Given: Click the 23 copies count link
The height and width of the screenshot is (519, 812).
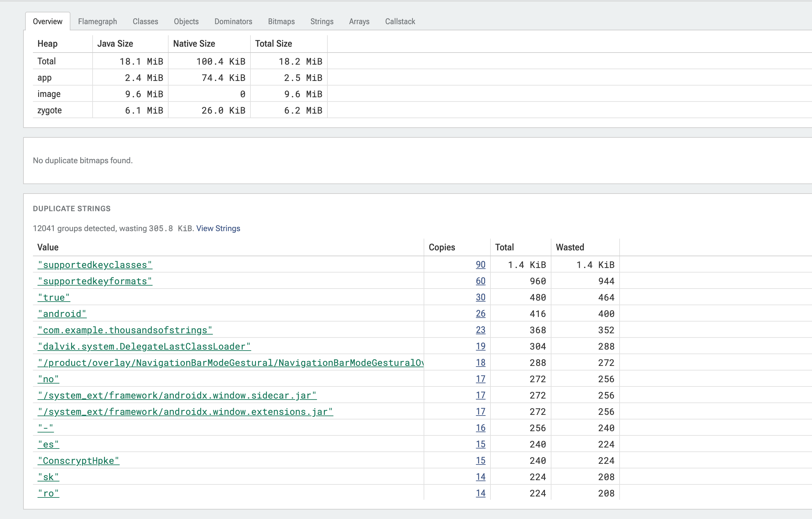Looking at the screenshot, I should [481, 330].
